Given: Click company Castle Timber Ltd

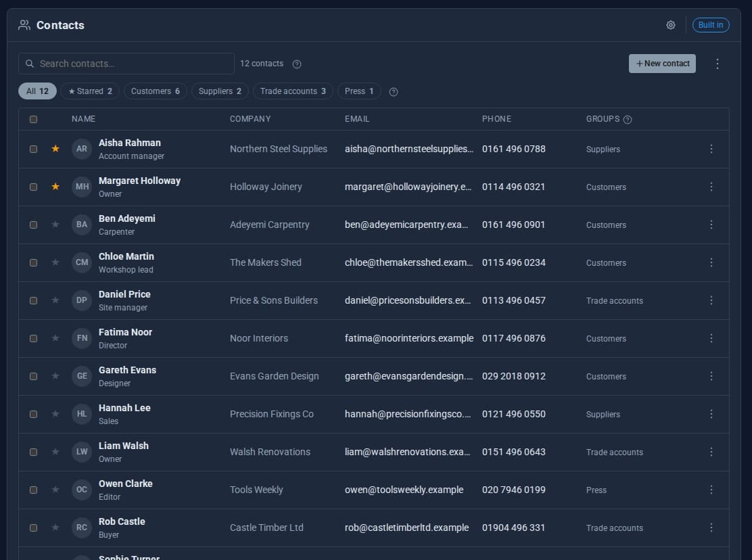Looking at the screenshot, I should click(266, 528).
